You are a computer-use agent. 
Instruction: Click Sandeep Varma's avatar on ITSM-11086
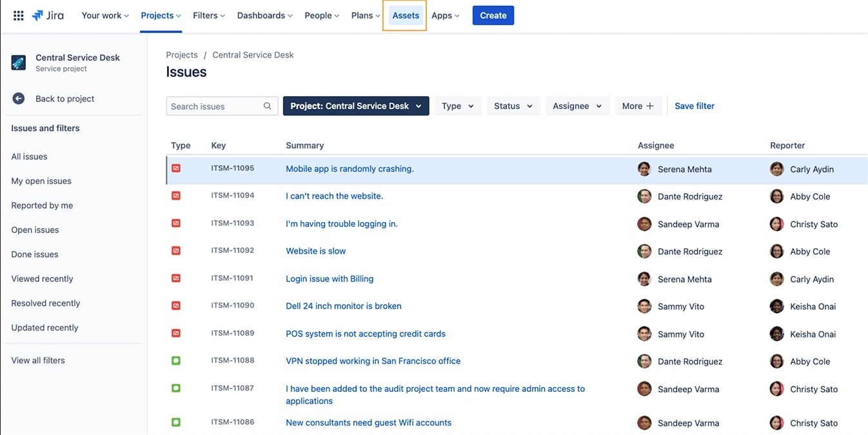(x=644, y=422)
